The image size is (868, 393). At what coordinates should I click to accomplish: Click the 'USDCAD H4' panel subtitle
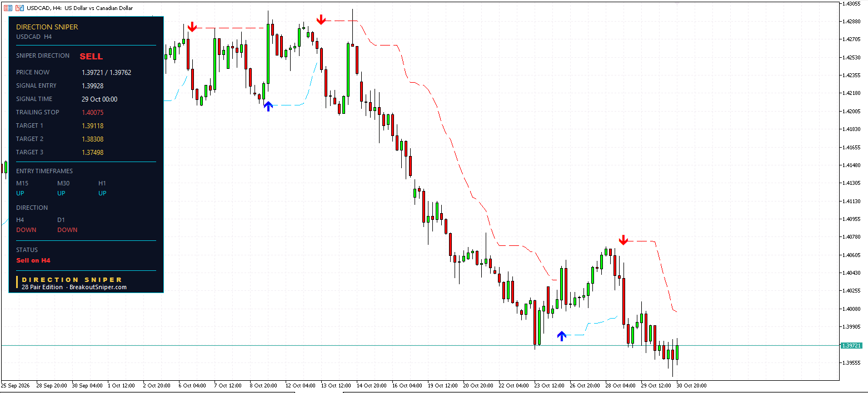(34, 37)
